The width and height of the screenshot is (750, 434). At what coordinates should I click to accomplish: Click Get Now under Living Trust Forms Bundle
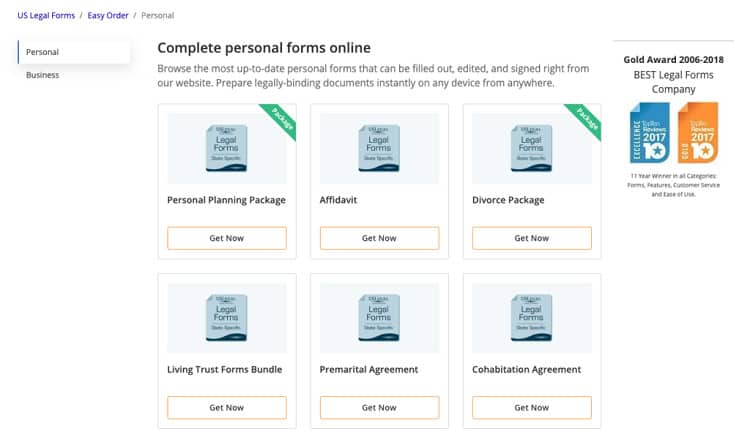pyautogui.click(x=227, y=408)
